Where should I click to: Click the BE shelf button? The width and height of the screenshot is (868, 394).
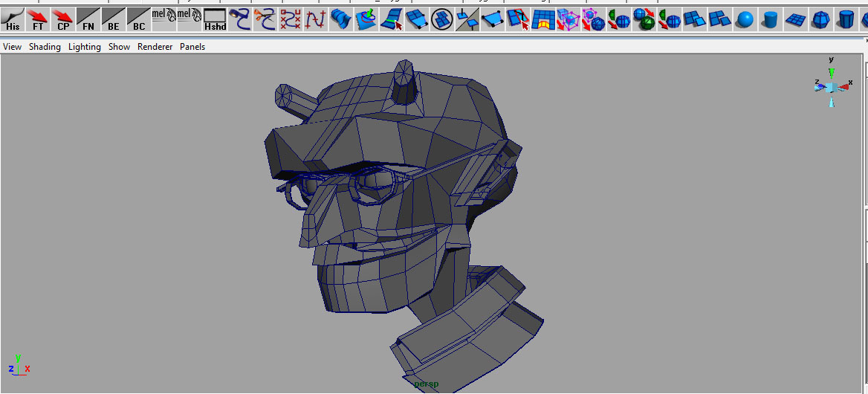[114, 19]
